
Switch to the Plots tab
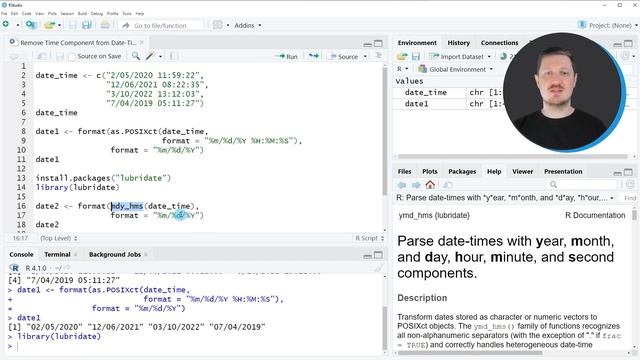pos(429,171)
